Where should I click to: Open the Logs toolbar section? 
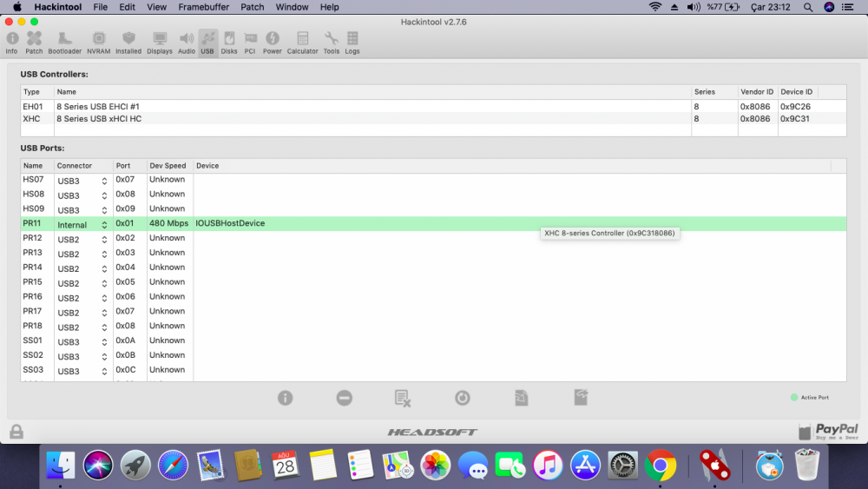coord(352,42)
